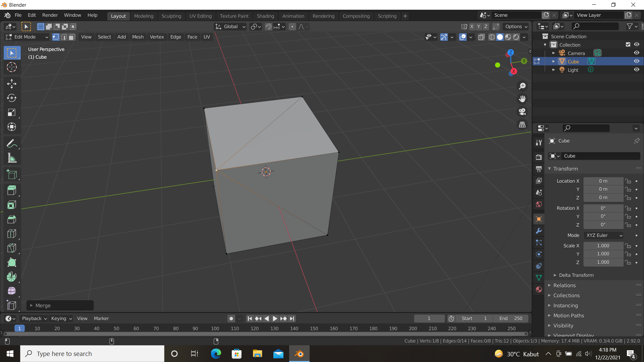Select the Spin tool
Viewport: 644px width, 362px height.
pyautogui.click(x=12, y=277)
